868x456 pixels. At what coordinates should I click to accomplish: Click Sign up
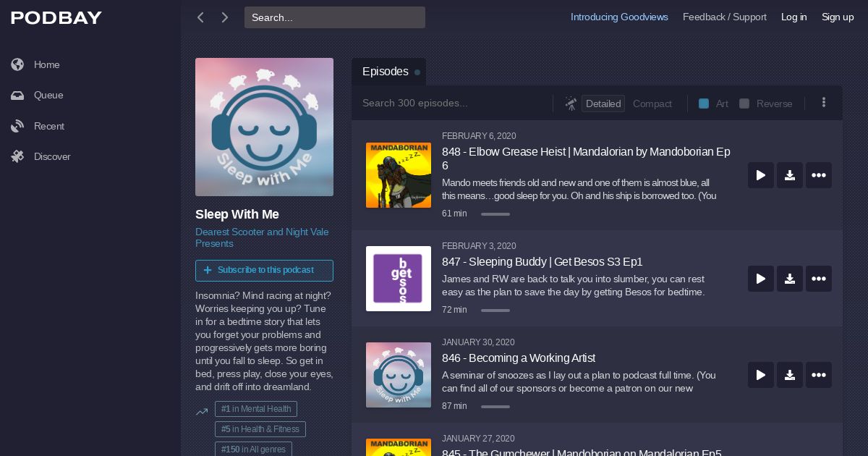tap(838, 17)
